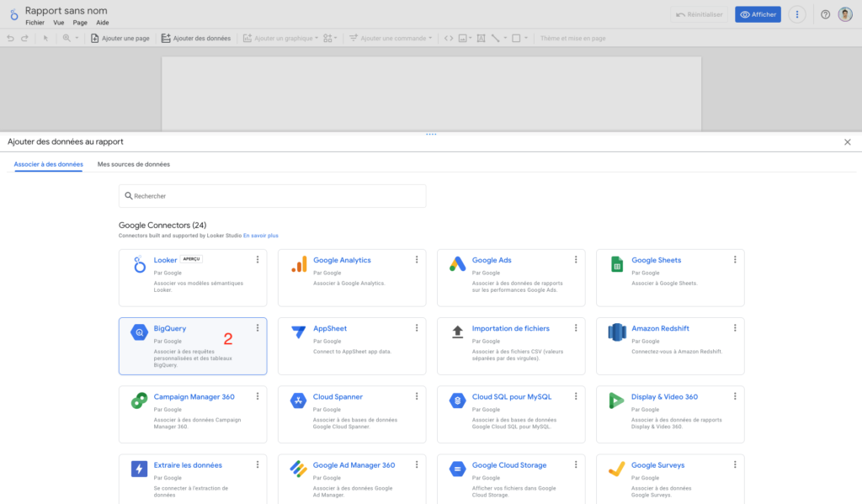Open the three-dot menu on BigQuery card

(x=258, y=327)
